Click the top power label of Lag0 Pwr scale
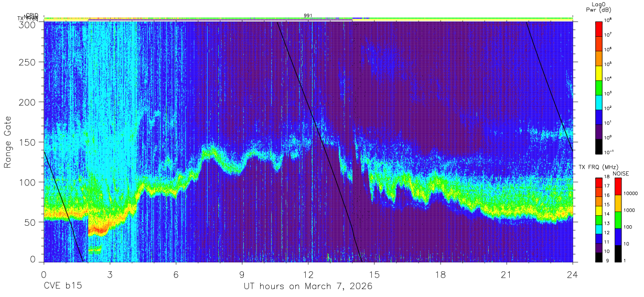Viewport: 644px width, 297px height. click(609, 20)
